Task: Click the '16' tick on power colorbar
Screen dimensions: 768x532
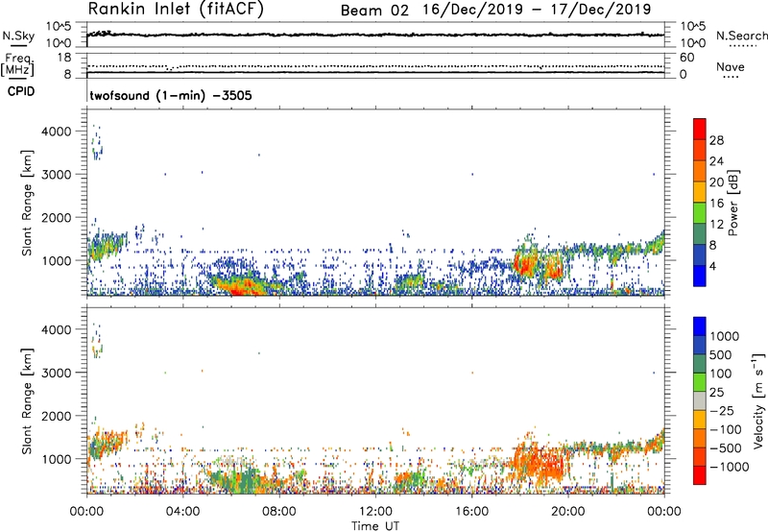Action: (x=716, y=204)
